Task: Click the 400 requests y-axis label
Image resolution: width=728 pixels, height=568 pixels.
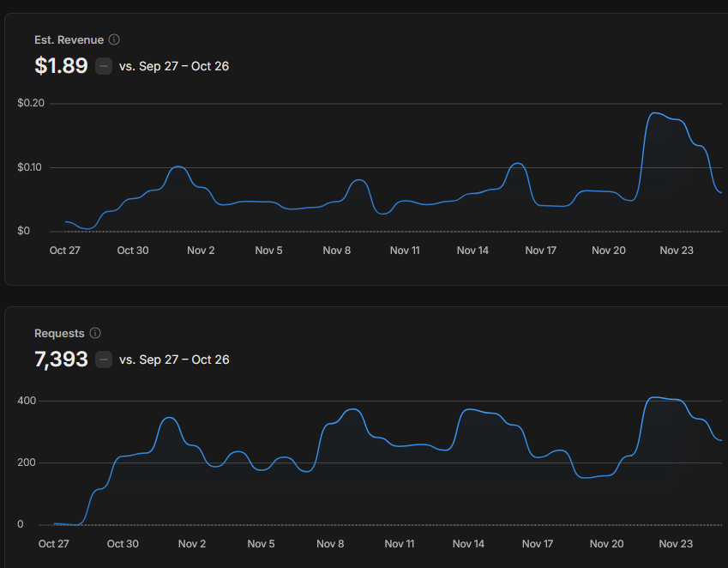Action: click(x=26, y=401)
